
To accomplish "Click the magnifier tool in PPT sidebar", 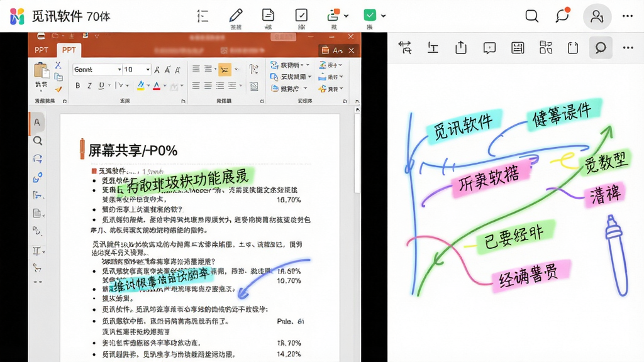I will click(x=37, y=141).
